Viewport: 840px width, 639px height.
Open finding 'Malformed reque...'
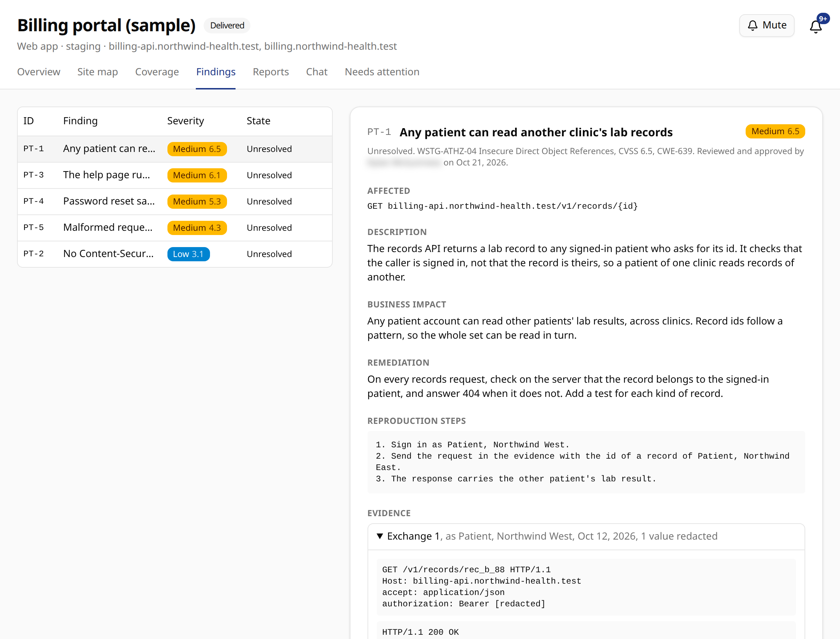[x=175, y=228]
